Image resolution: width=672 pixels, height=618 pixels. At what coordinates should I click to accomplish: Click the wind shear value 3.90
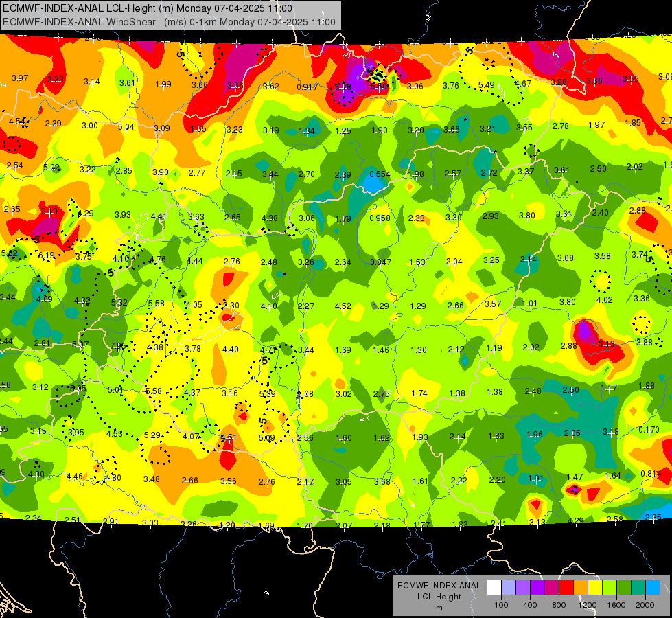click(161, 172)
